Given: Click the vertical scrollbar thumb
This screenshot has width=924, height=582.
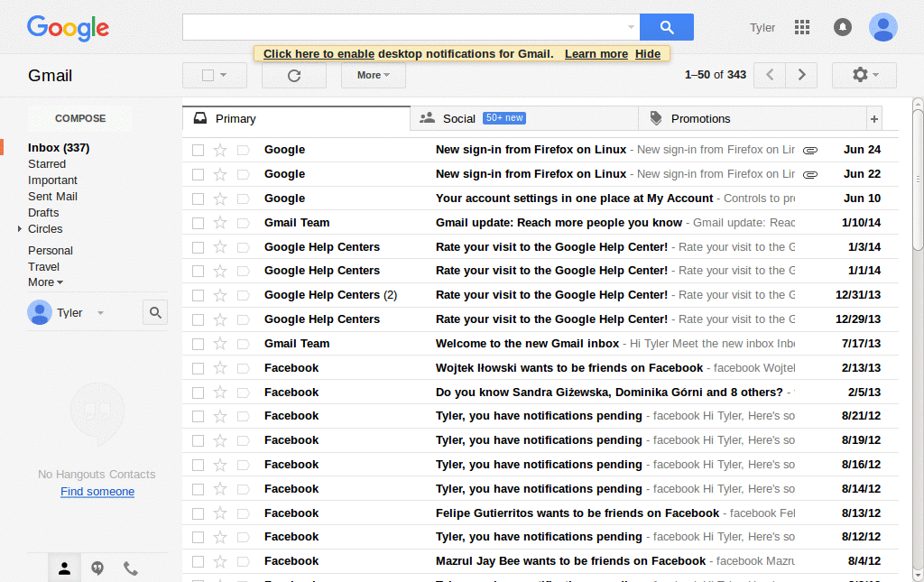Looking at the screenshot, I should click(x=918, y=180).
